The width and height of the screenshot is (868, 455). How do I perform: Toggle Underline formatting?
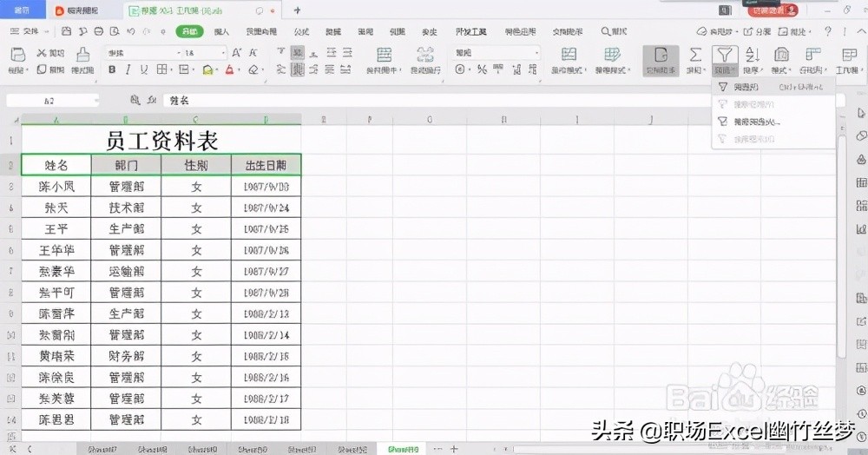[146, 69]
